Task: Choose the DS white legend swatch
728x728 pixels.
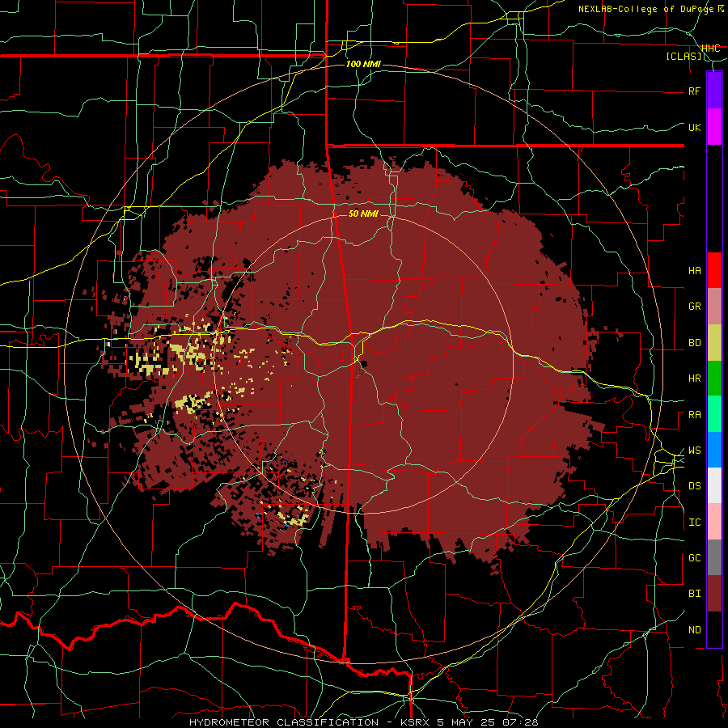Action: pyautogui.click(x=714, y=485)
